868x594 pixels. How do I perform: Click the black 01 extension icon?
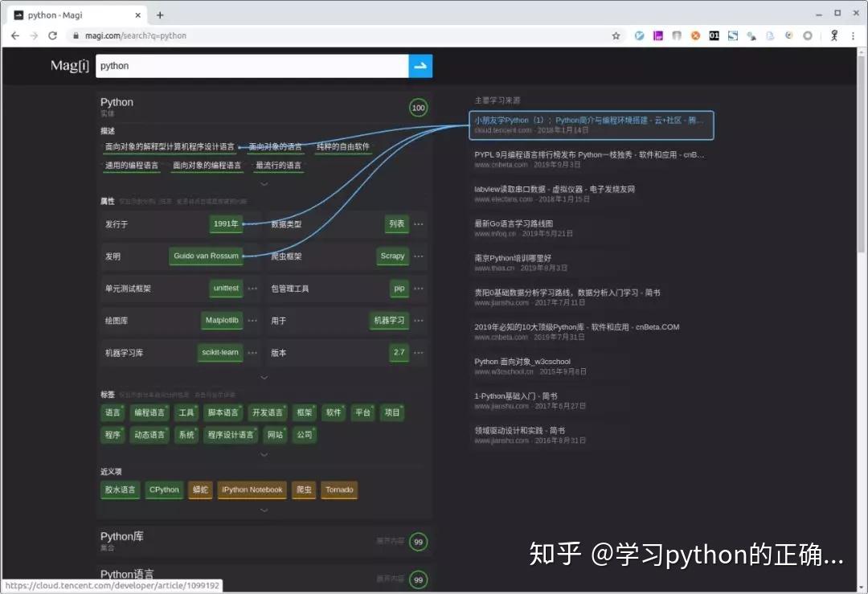pyautogui.click(x=714, y=36)
